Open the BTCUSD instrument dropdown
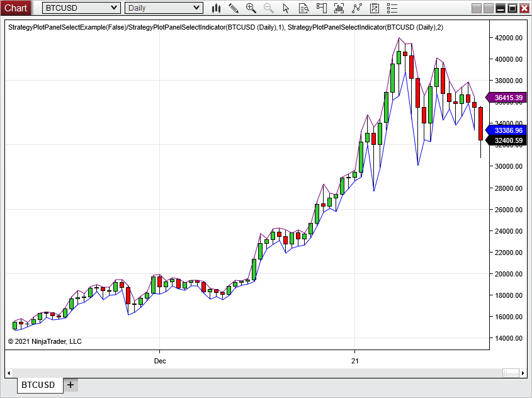The image size is (532, 398). pos(81,8)
